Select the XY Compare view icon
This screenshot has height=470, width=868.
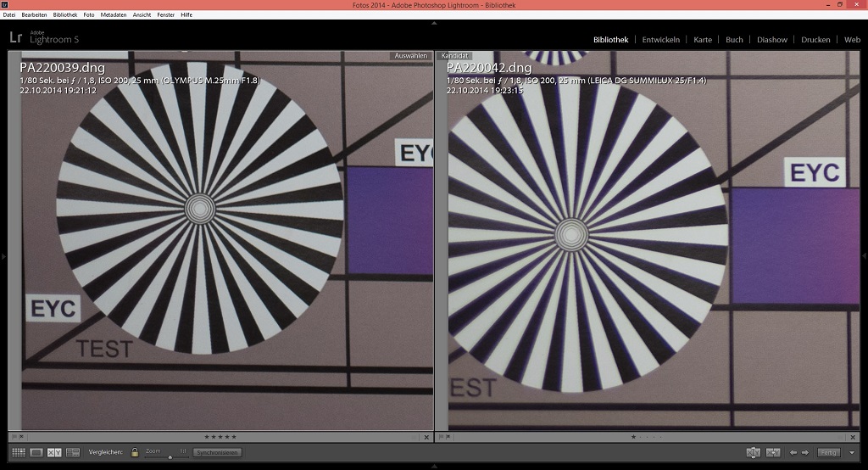click(54, 453)
